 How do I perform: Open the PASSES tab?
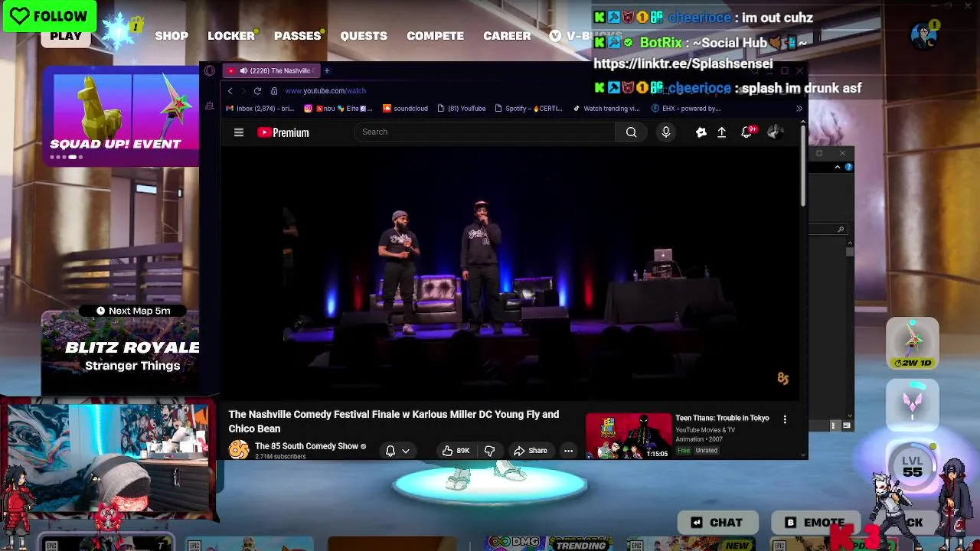(x=298, y=36)
